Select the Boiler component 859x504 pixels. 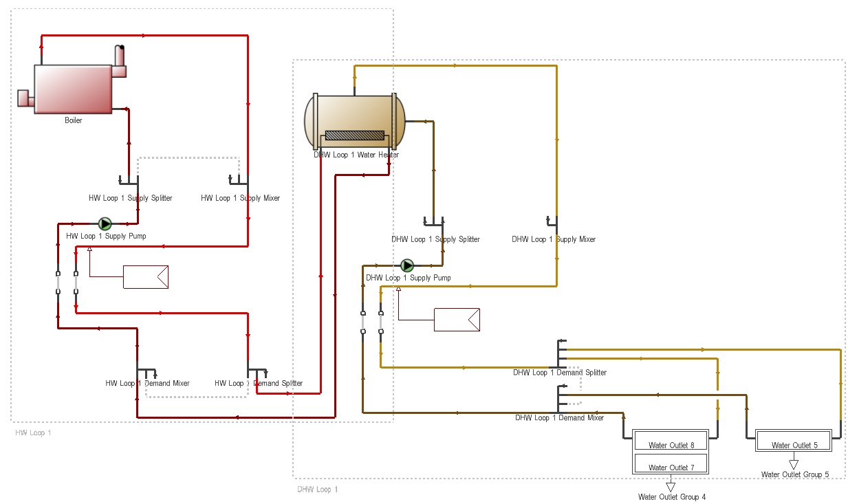coord(73,89)
